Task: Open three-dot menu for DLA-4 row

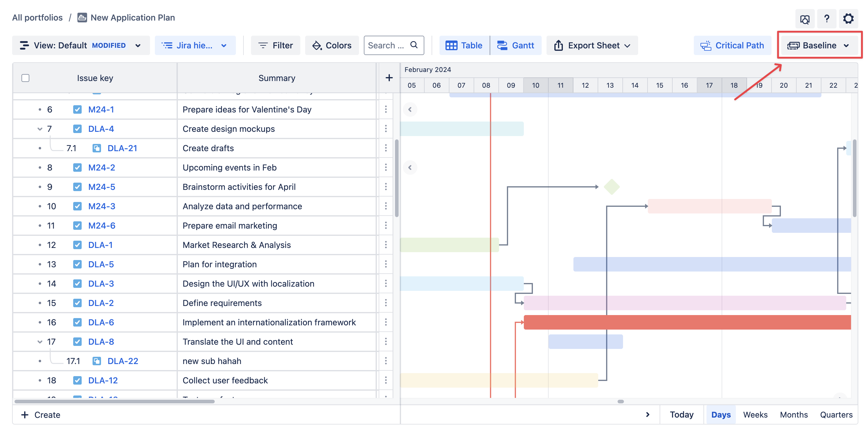Action: coord(386,129)
